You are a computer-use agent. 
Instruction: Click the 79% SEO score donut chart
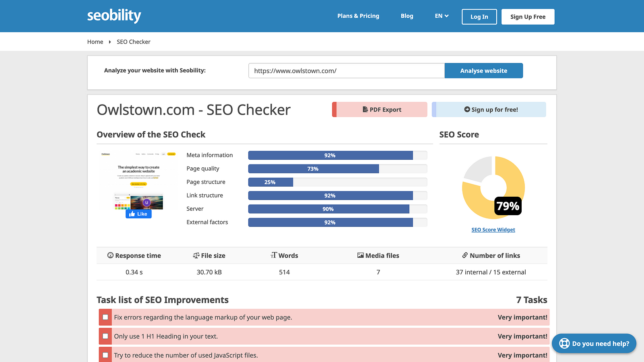coord(493,187)
